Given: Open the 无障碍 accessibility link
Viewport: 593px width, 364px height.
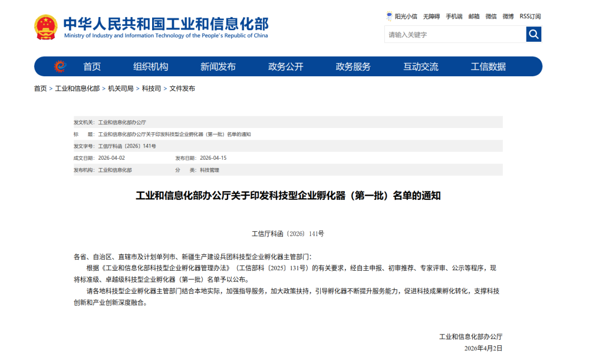Looking at the screenshot, I should tap(431, 16).
